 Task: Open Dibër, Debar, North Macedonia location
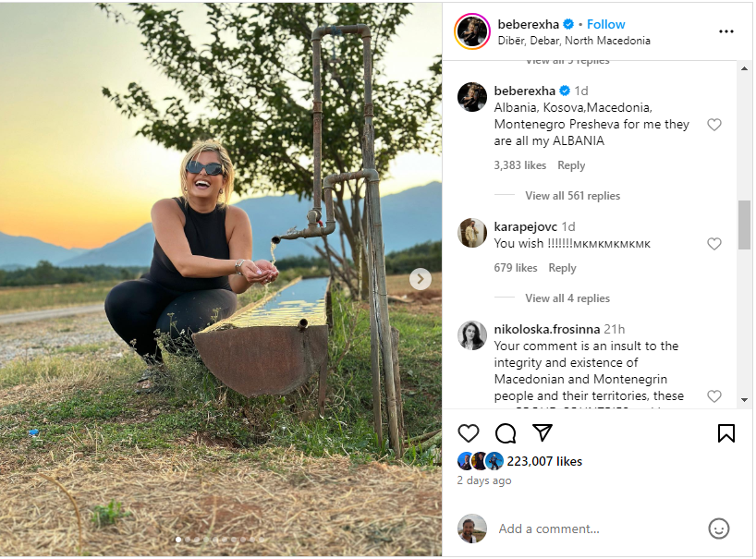click(574, 41)
